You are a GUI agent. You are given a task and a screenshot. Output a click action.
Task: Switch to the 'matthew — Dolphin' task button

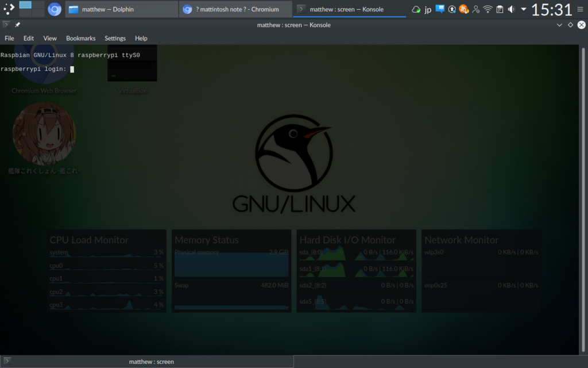pos(122,9)
